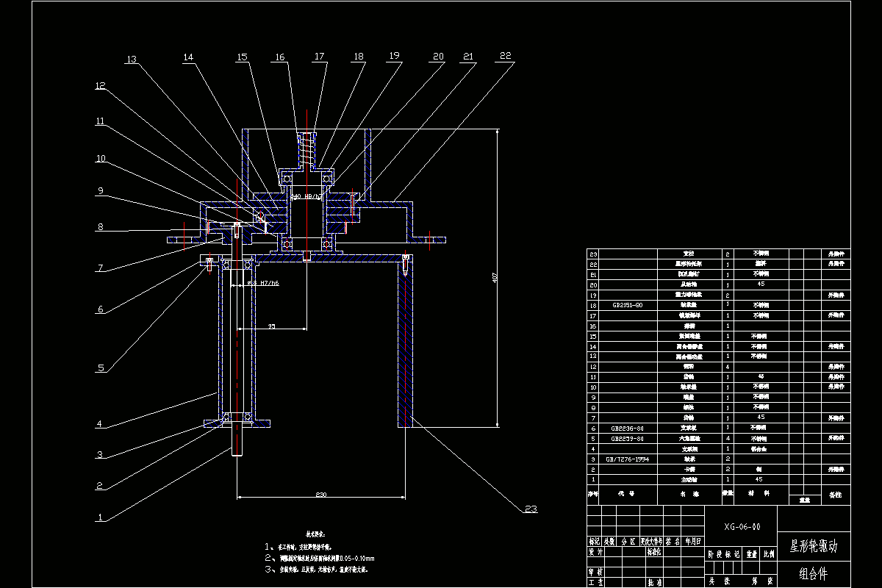Click the part callout number 16
This screenshot has height=588, width=882.
point(280,57)
